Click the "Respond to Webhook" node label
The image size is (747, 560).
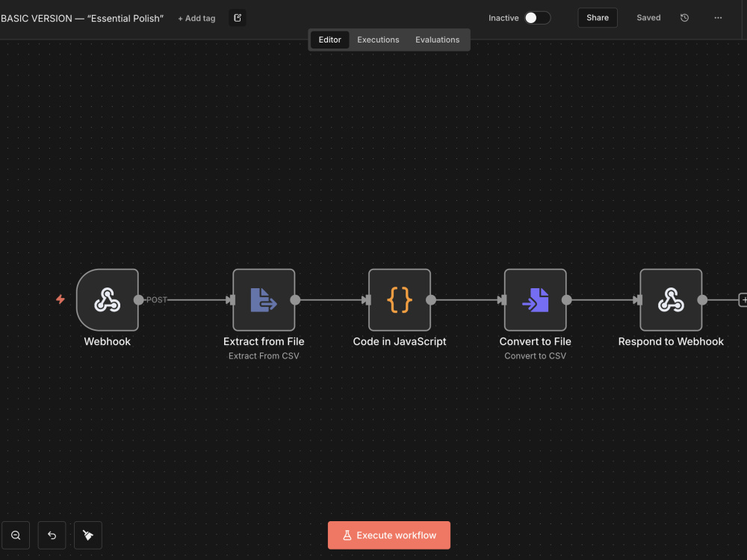coord(671,341)
